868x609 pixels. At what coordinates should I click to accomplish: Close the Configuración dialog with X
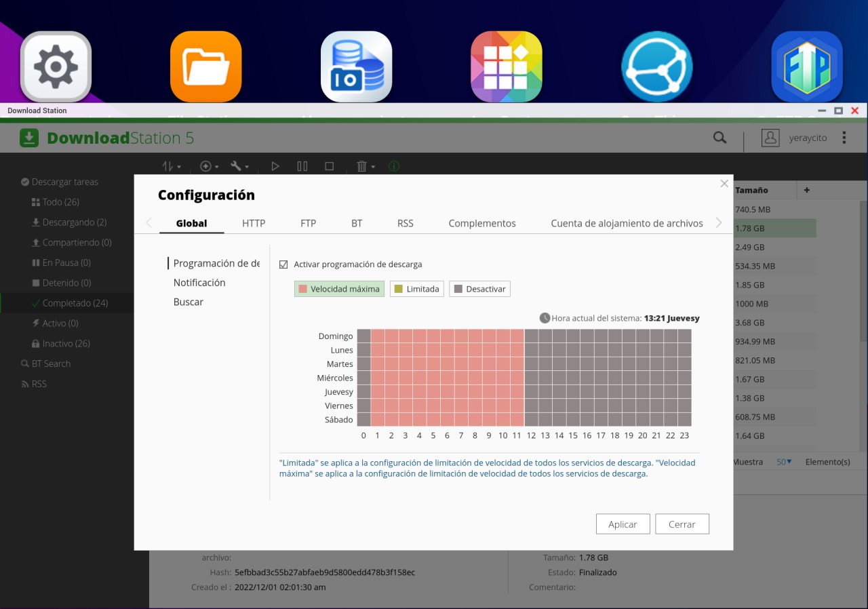click(724, 184)
